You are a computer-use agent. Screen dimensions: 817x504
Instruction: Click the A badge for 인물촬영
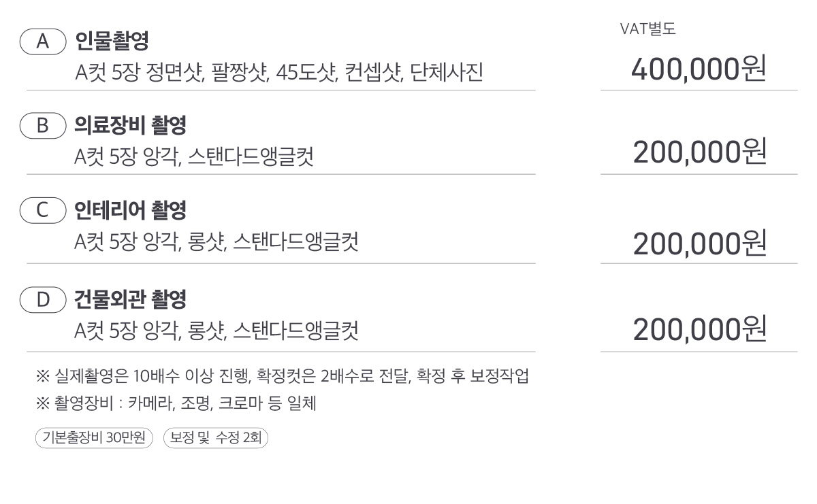tap(43, 41)
